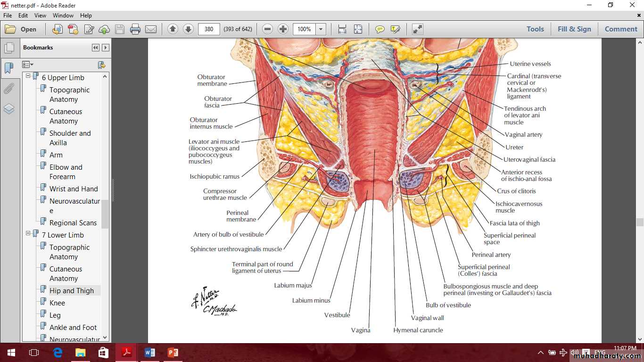
Task: Go to previous page arrow
Action: tap(173, 29)
